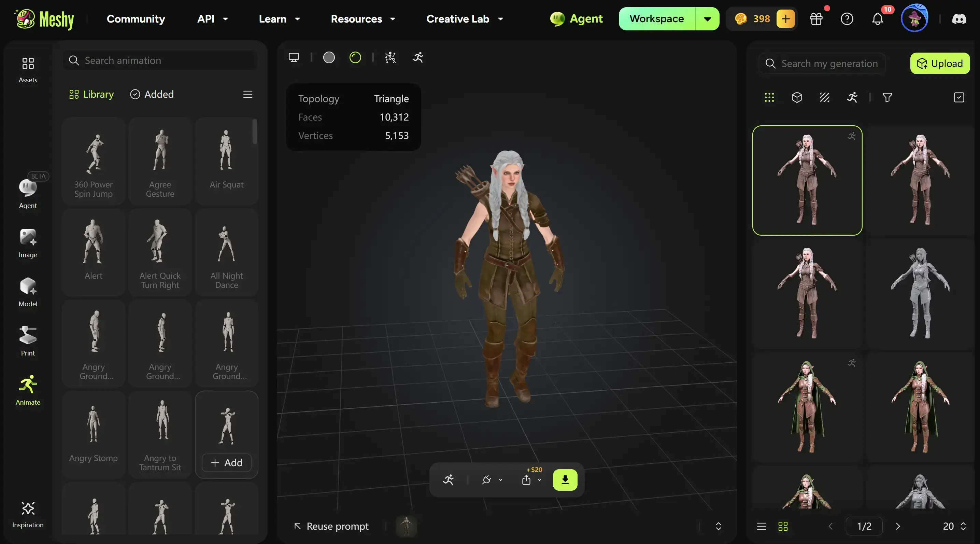Switch generations to grid view
Viewport: 980px width, 544px height.
coord(783,526)
